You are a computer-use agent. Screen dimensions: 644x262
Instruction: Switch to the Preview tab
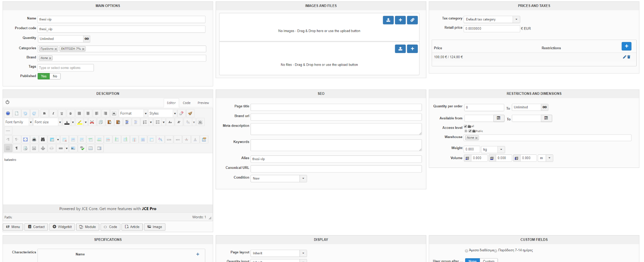tap(203, 103)
